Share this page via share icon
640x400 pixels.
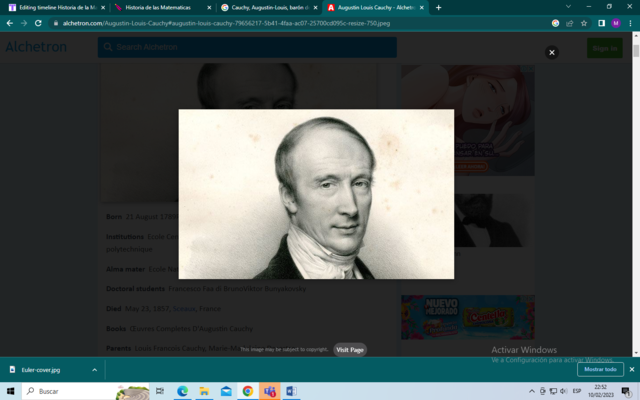coord(569,23)
